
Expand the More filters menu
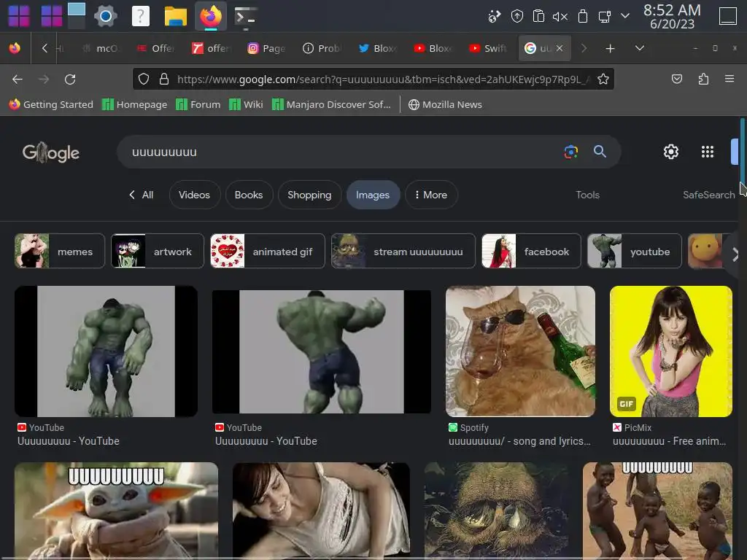tap(431, 195)
